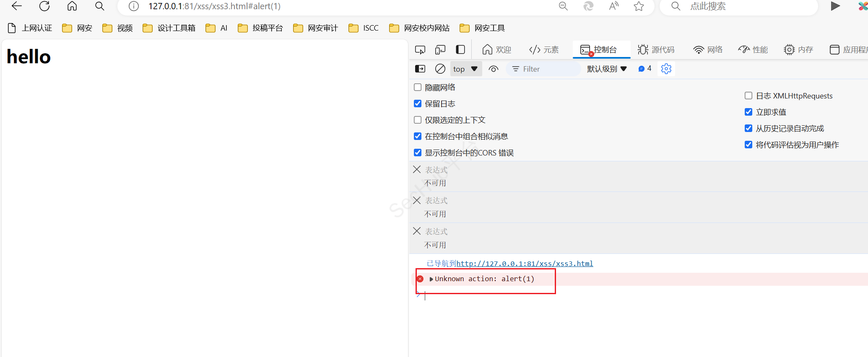Enable 日志 XMLHttpRequests checkbox
This screenshot has width=868, height=357.
(748, 96)
